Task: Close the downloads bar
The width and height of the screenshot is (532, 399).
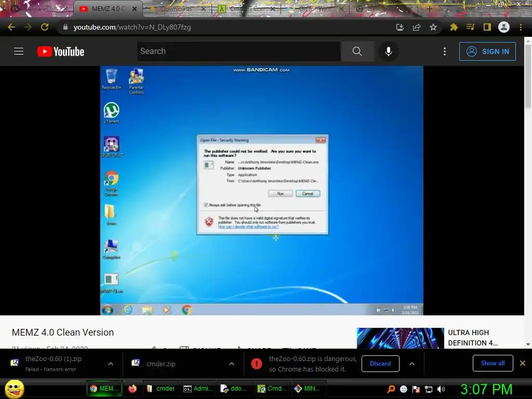Action: point(523,363)
